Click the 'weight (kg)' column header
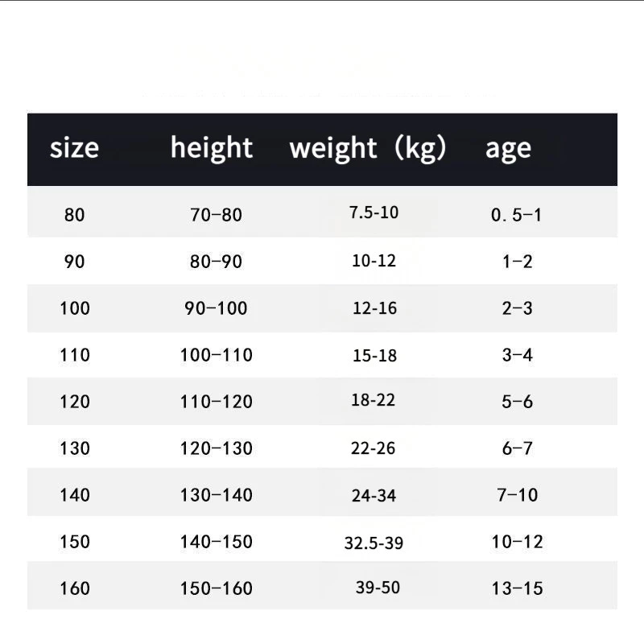 [x=368, y=148]
